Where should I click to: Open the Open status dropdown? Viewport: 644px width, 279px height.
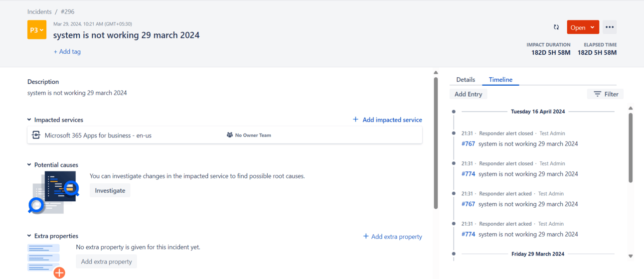pyautogui.click(x=582, y=27)
